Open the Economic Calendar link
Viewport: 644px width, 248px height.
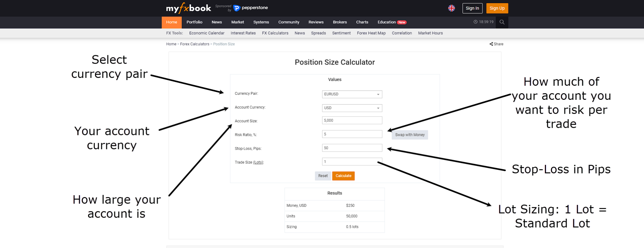[x=207, y=33]
